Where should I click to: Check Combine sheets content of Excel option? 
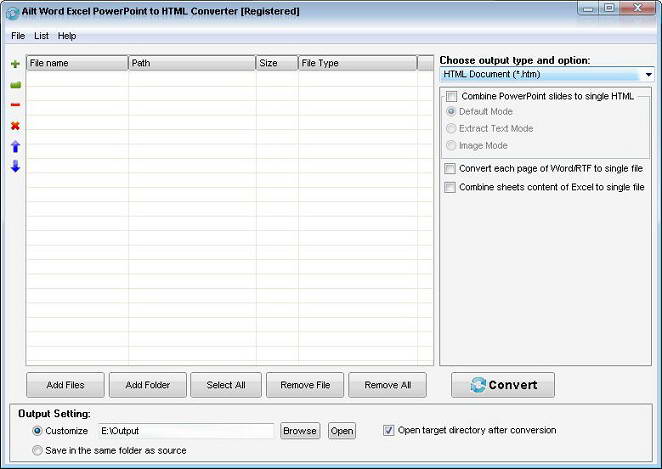[450, 187]
